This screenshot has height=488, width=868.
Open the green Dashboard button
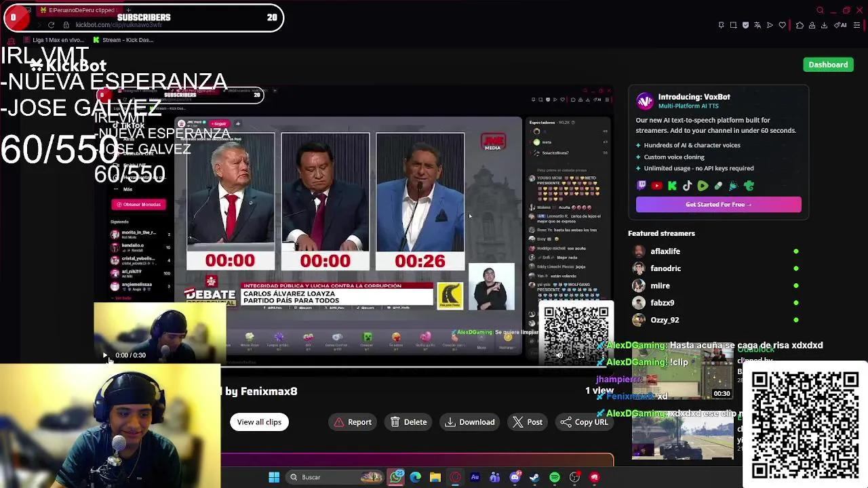828,64
